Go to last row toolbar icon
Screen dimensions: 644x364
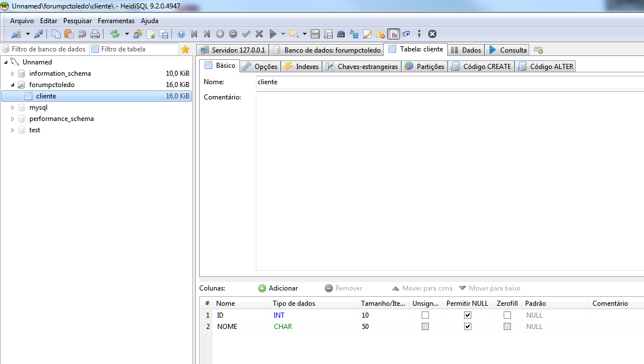207,34
